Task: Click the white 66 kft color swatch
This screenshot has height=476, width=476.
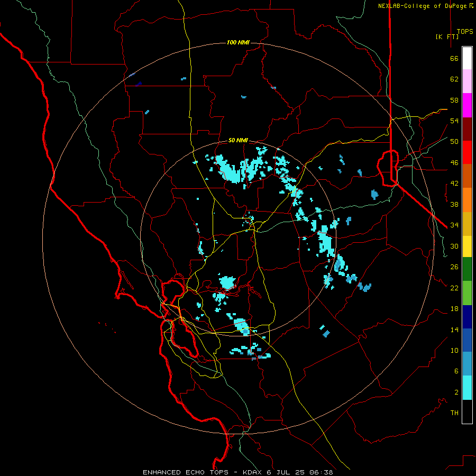Action: 467,58
